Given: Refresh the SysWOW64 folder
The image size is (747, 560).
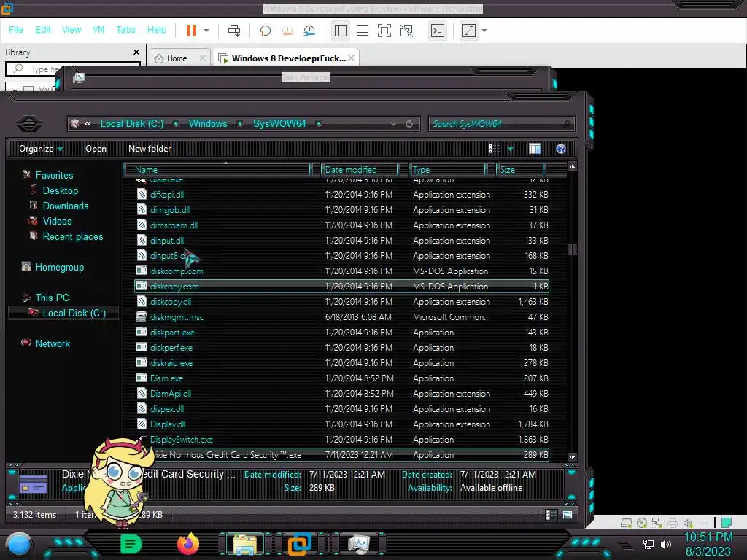Looking at the screenshot, I should coord(409,124).
